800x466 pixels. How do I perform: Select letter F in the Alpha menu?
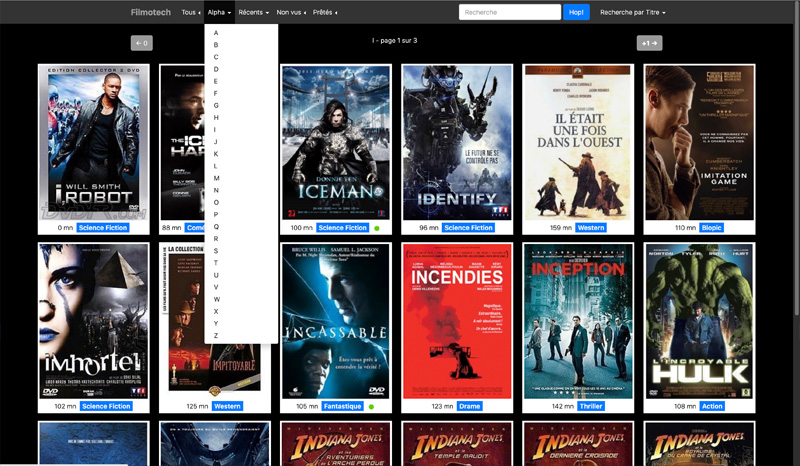coord(241,93)
